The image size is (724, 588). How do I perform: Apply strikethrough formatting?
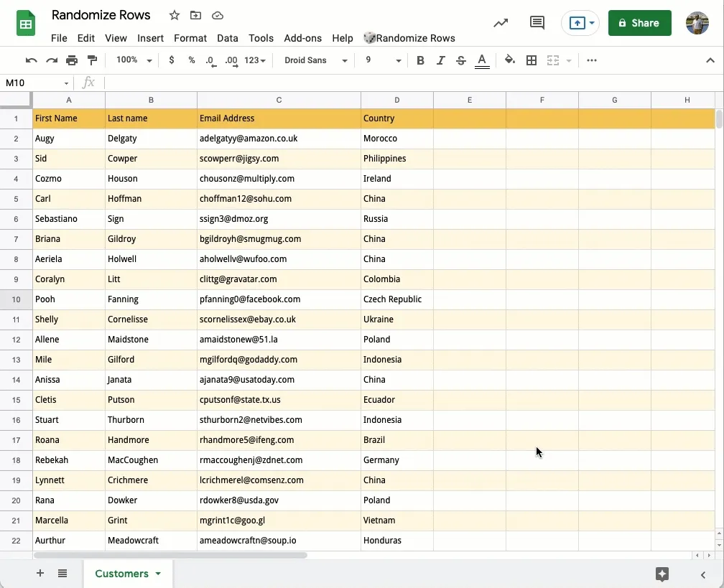click(460, 60)
